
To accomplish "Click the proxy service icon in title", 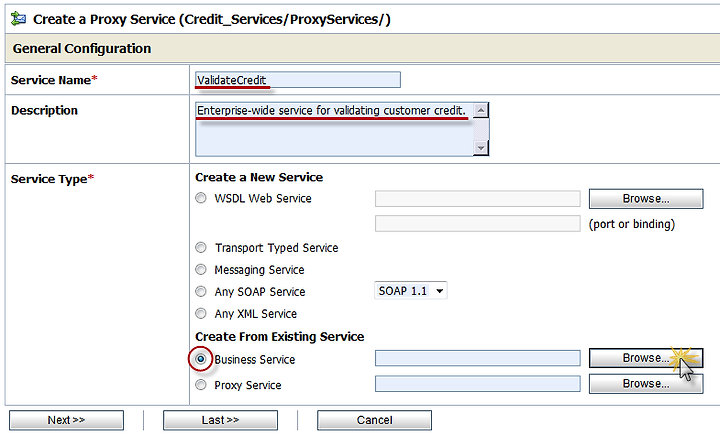I will click(18, 19).
